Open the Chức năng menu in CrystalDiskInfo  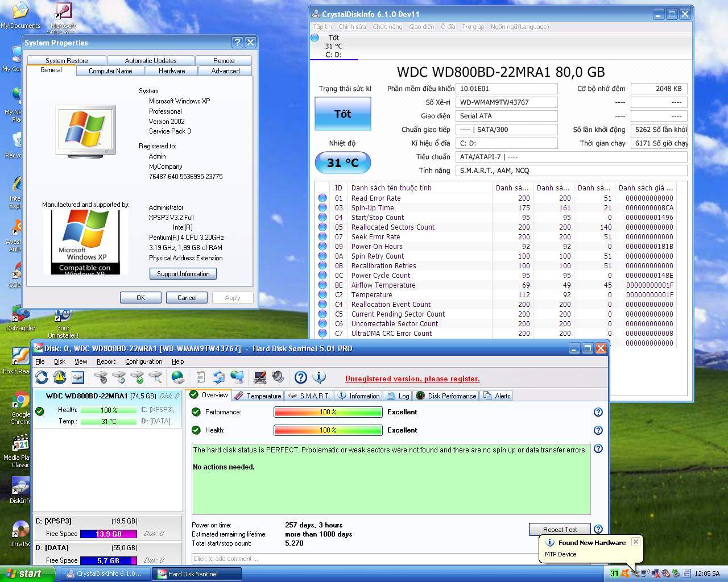pyautogui.click(x=387, y=27)
